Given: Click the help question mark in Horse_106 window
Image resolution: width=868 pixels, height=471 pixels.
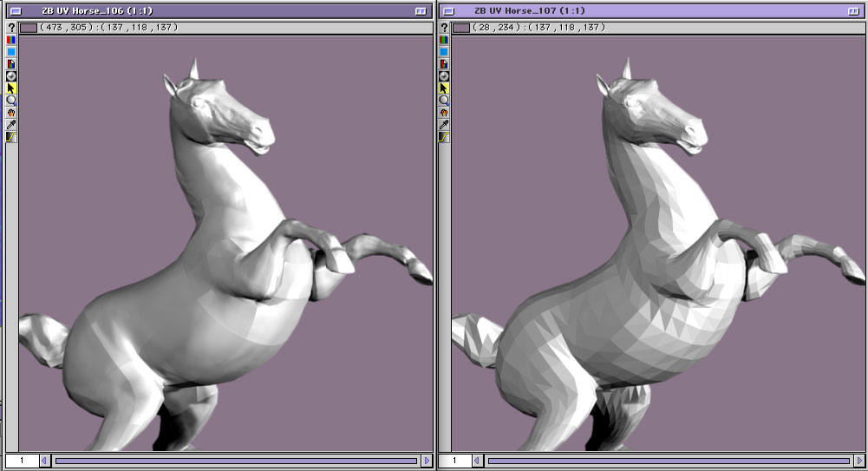Looking at the screenshot, I should coord(11,28).
